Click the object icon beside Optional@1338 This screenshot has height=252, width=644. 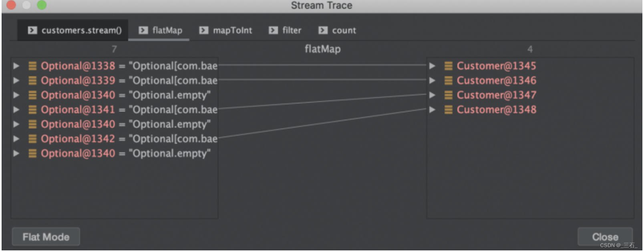[x=32, y=66]
